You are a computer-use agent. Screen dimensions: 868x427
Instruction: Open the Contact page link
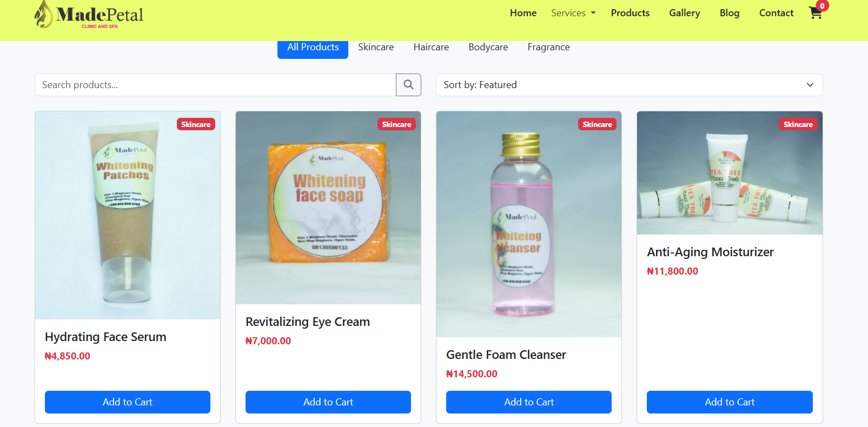click(776, 13)
